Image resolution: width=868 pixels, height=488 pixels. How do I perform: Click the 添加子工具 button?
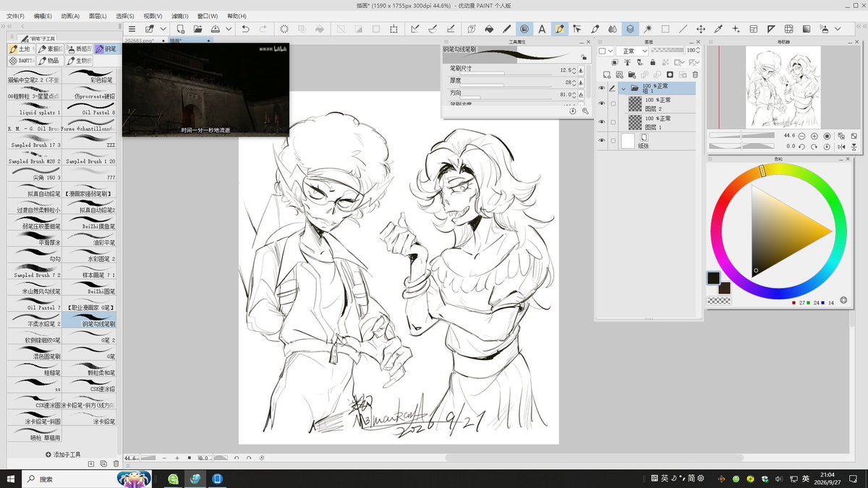click(x=63, y=454)
